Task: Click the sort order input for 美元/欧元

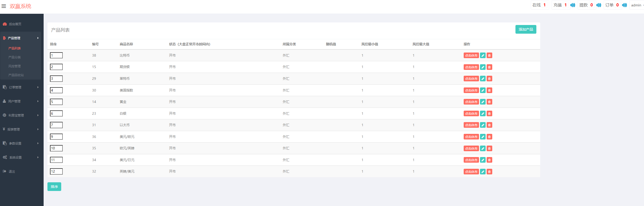Action: 56,137
